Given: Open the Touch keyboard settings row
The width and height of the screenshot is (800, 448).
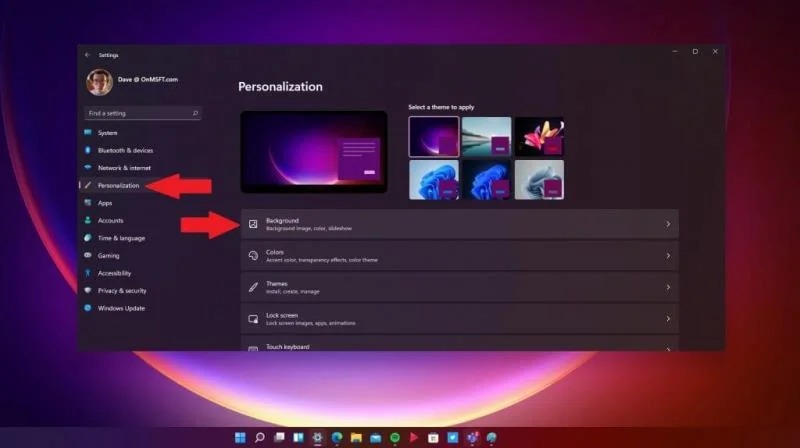Looking at the screenshot, I should point(460,343).
